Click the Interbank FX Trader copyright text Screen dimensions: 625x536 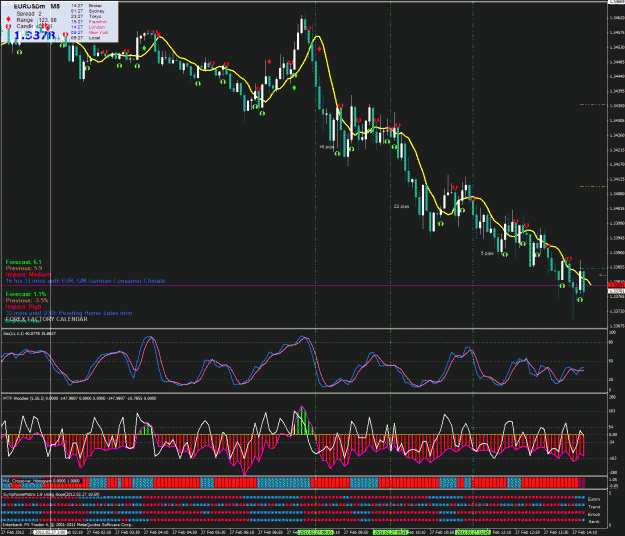[67, 525]
